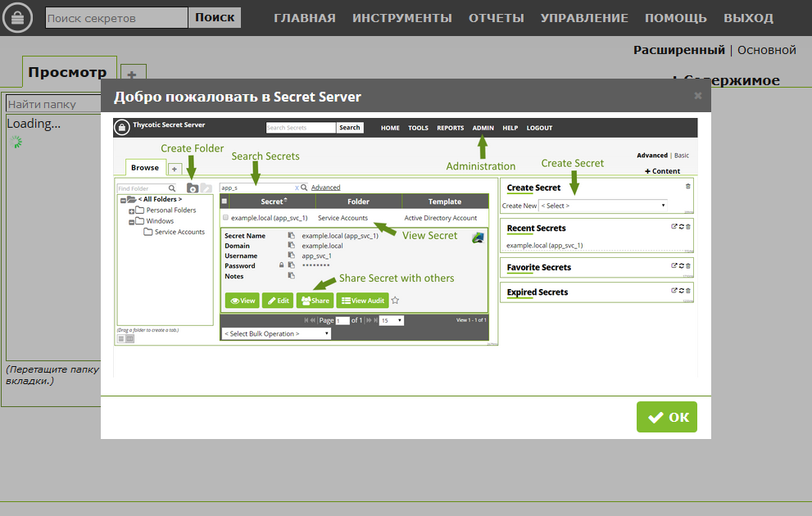This screenshot has height=516, width=812.
Task: Focus the 'Поиск секретов' search field
Action: [116, 17]
